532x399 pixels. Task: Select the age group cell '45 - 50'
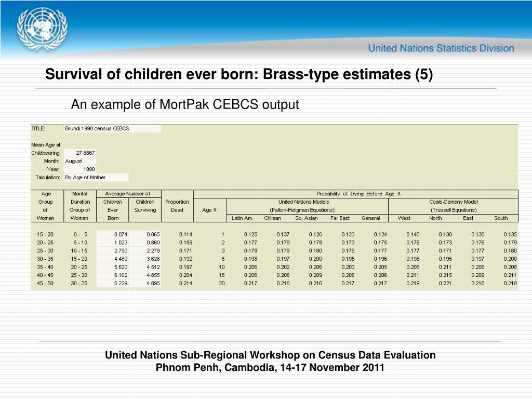[x=45, y=283]
